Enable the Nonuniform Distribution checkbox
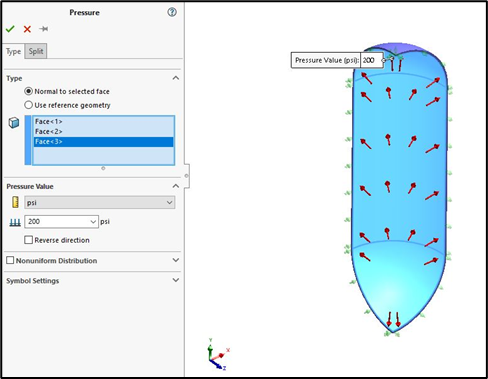The width and height of the screenshot is (488, 379). point(10,260)
